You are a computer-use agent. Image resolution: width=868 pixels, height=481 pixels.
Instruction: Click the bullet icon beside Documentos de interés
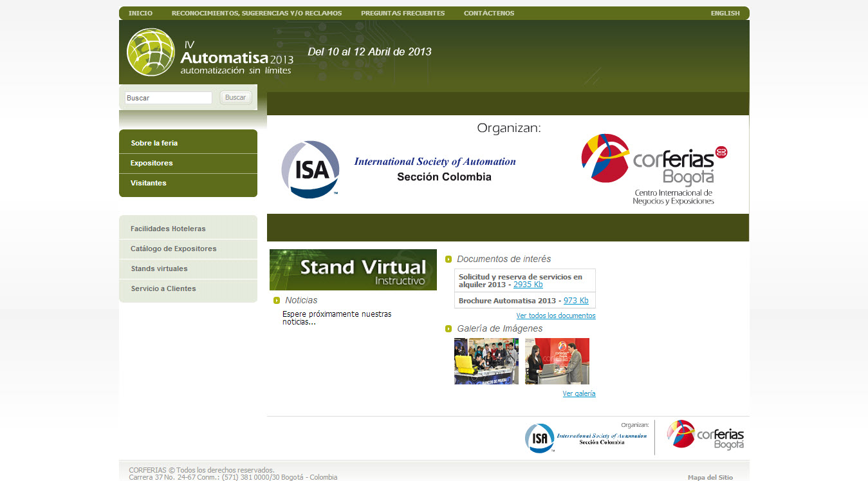(x=448, y=259)
